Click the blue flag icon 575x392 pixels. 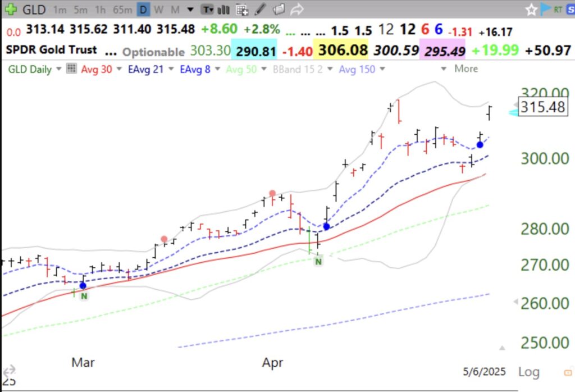(x=546, y=9)
